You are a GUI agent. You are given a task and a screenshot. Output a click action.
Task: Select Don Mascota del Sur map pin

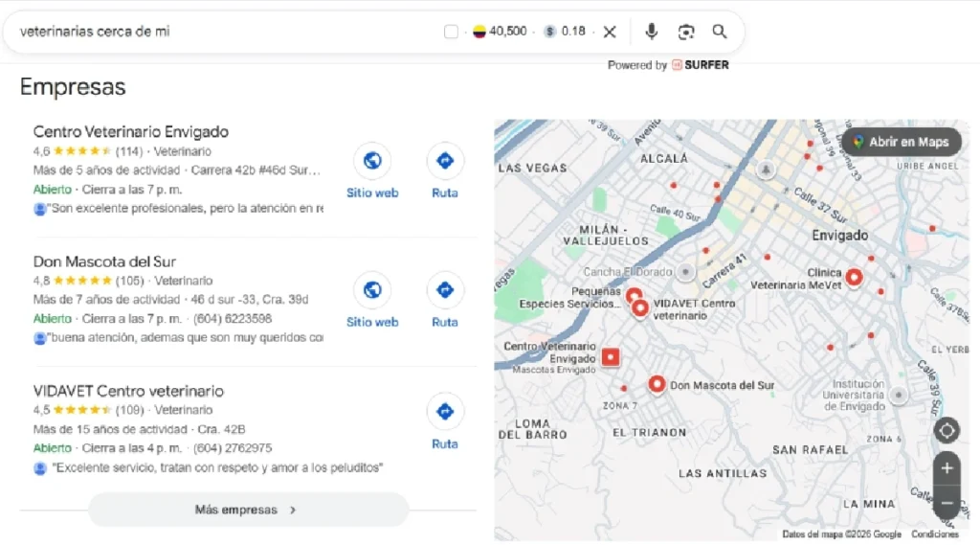(657, 384)
